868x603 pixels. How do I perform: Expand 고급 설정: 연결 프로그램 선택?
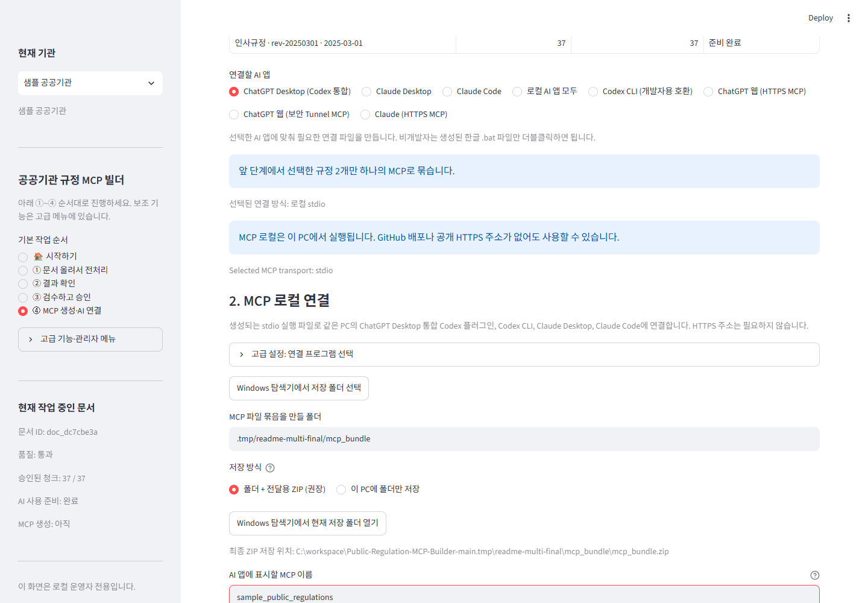pyautogui.click(x=524, y=355)
